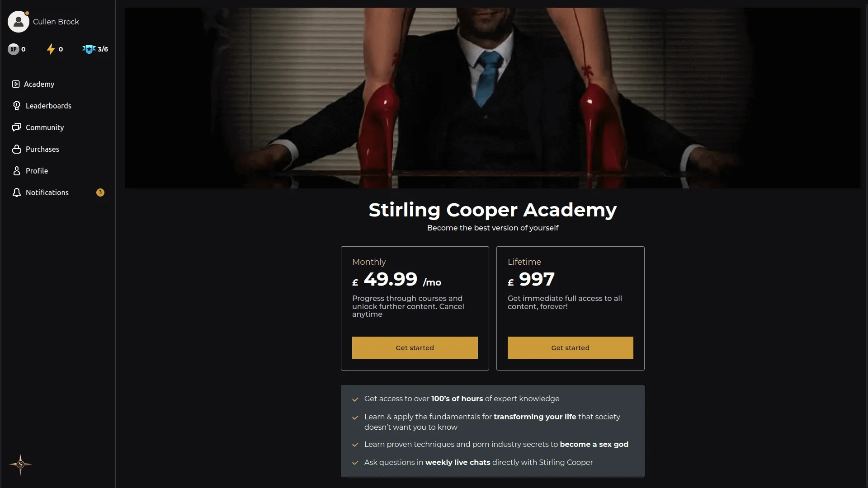Click the Notifications bell icon

pyautogui.click(x=17, y=192)
